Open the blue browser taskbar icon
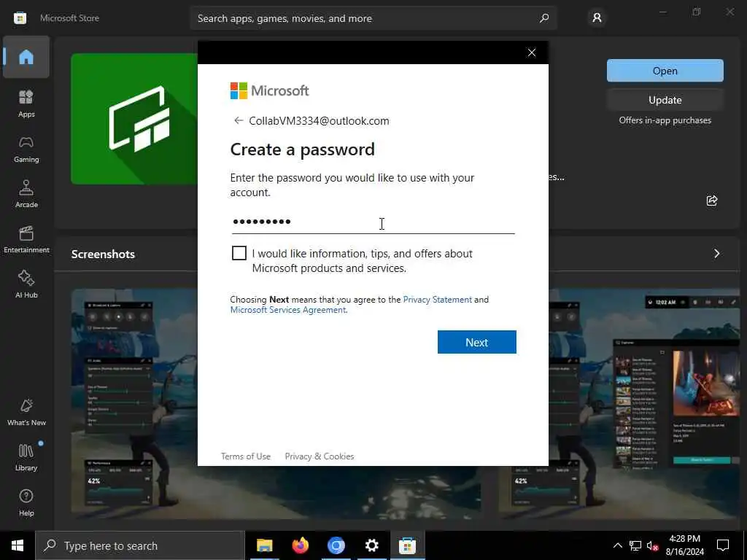 (x=336, y=545)
